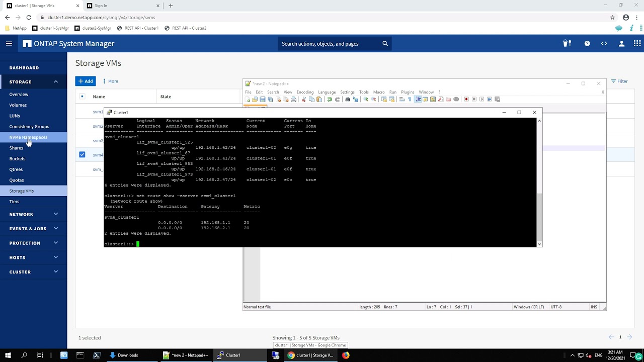Open the cluster2-SysMgr bookmark
The height and width of the screenshot is (362, 644).
[x=93, y=28]
